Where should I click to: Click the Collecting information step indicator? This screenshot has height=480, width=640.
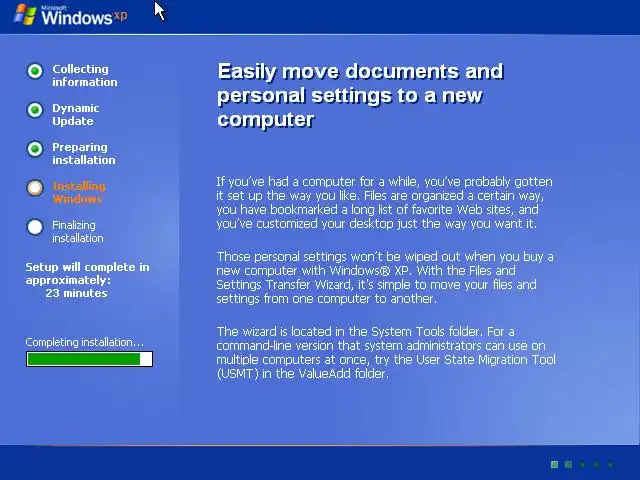pyautogui.click(x=35, y=71)
